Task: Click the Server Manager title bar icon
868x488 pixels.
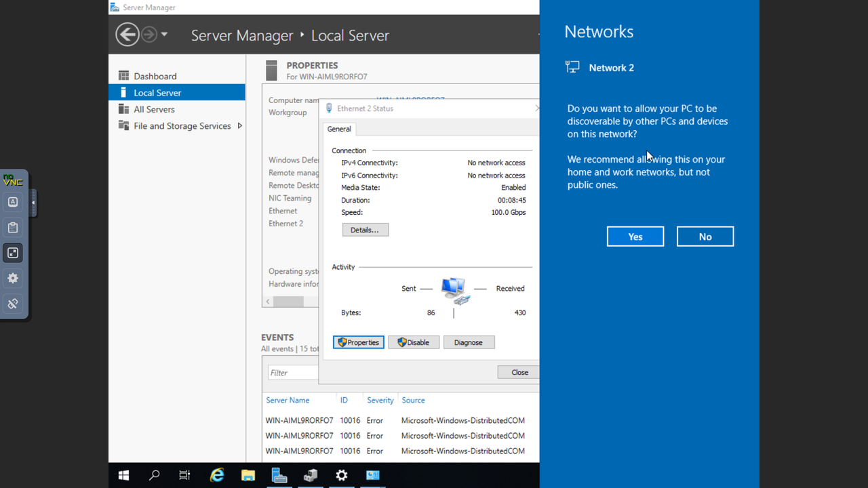Action: (x=115, y=7)
